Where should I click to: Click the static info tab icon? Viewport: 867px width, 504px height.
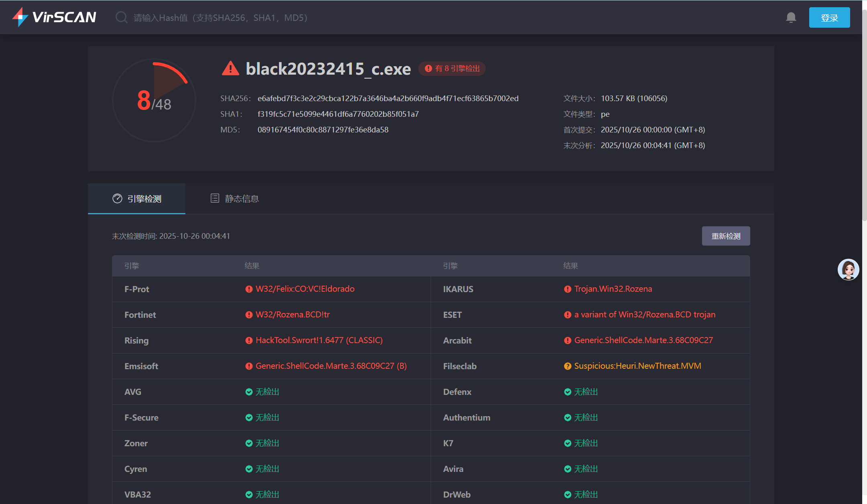pos(215,198)
